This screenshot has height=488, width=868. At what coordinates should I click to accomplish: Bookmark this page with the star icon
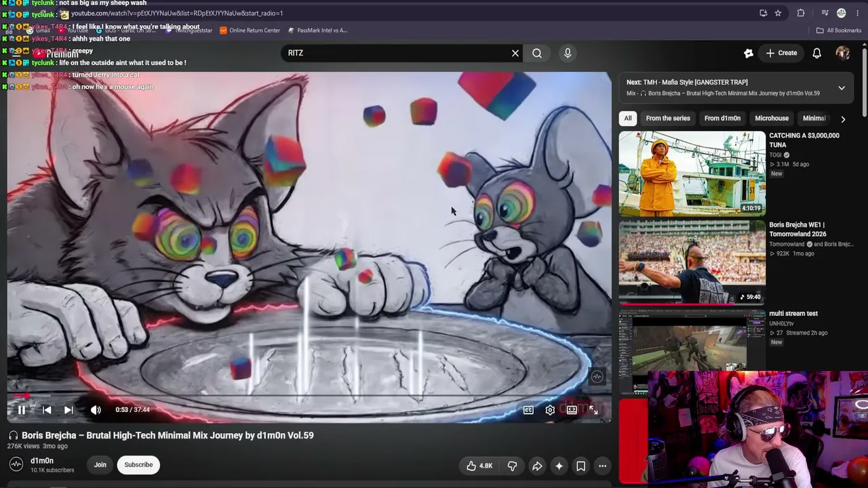click(778, 13)
